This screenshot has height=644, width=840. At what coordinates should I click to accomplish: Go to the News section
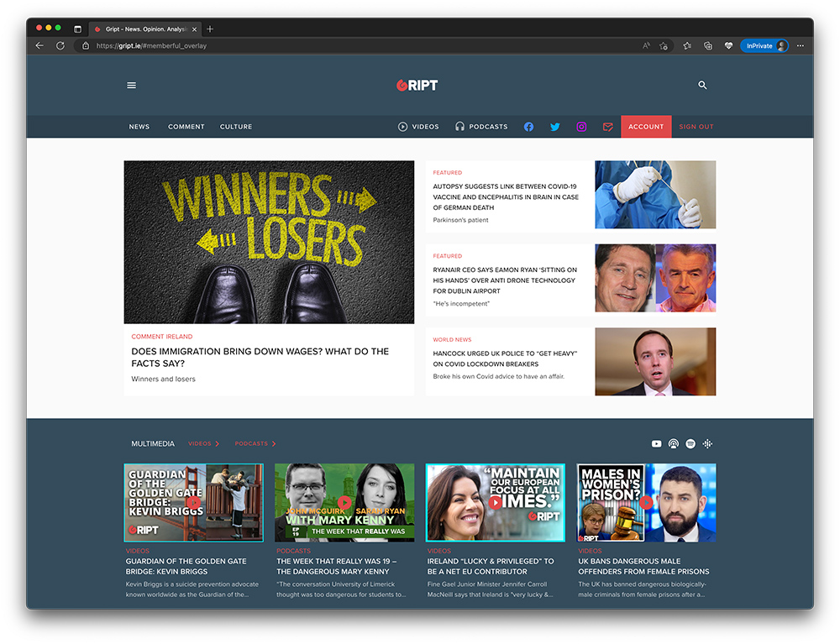pos(139,127)
